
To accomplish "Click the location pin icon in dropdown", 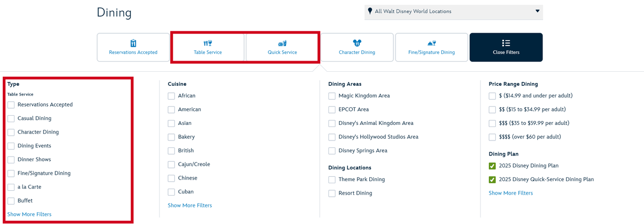I will click(370, 11).
